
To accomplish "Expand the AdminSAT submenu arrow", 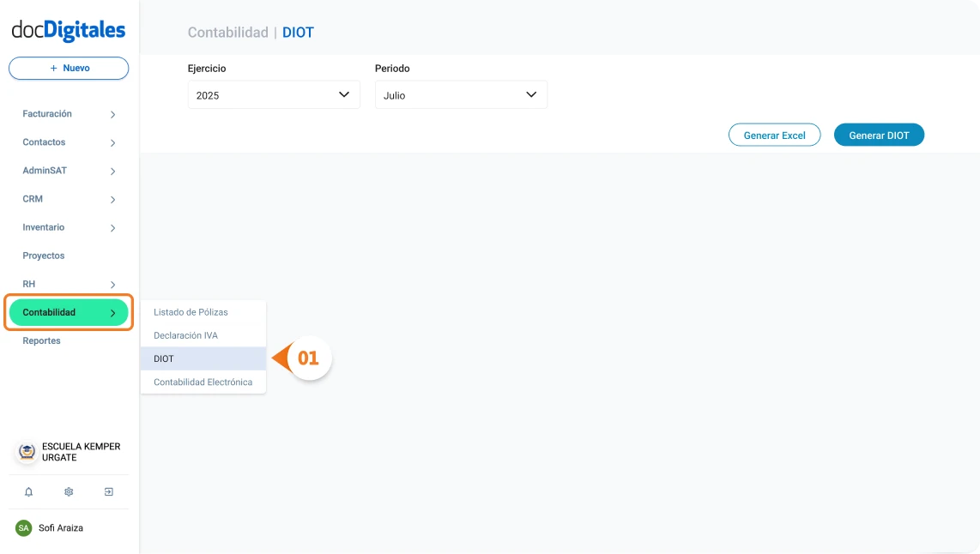I will 112,171.
